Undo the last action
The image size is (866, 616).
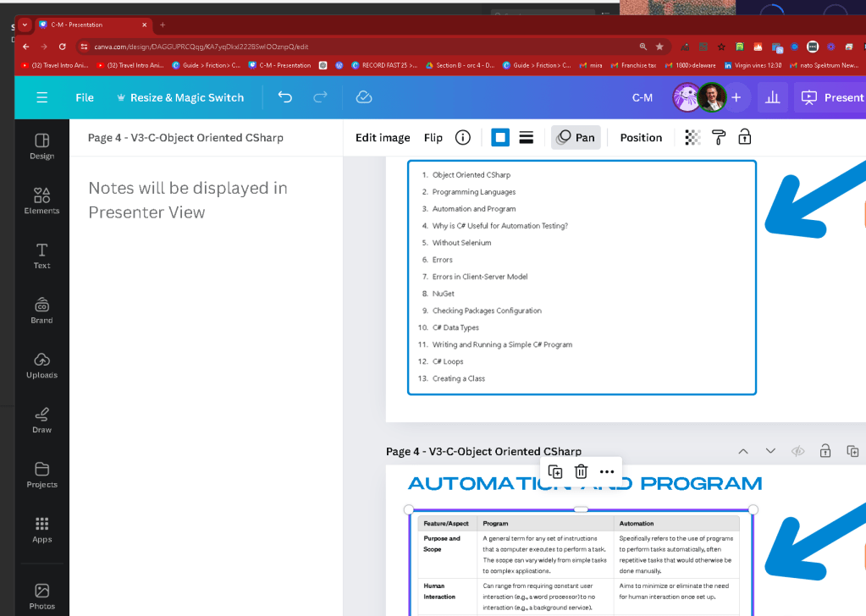(x=285, y=97)
